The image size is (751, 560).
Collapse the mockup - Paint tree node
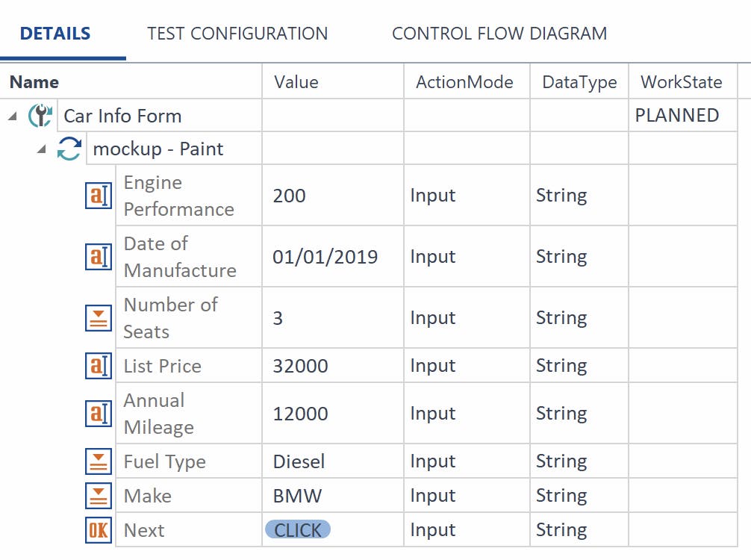point(43,149)
